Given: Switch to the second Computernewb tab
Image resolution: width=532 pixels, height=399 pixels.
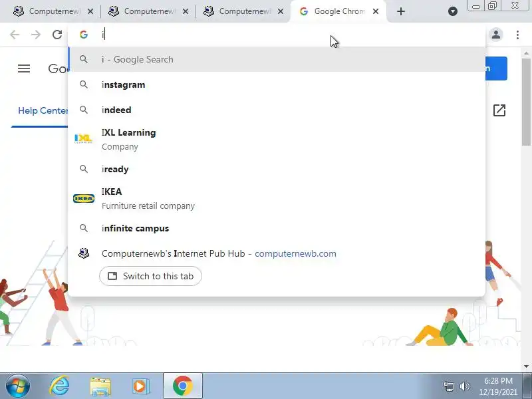Looking at the screenshot, I should pos(146,11).
